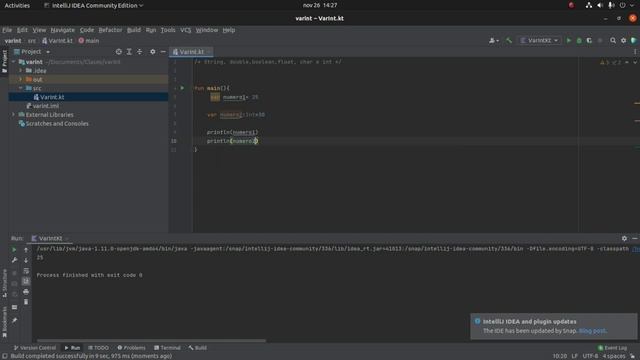This screenshot has height=360, width=640.
Task: Toggle scroll to end in Run console
Action: [26, 281]
